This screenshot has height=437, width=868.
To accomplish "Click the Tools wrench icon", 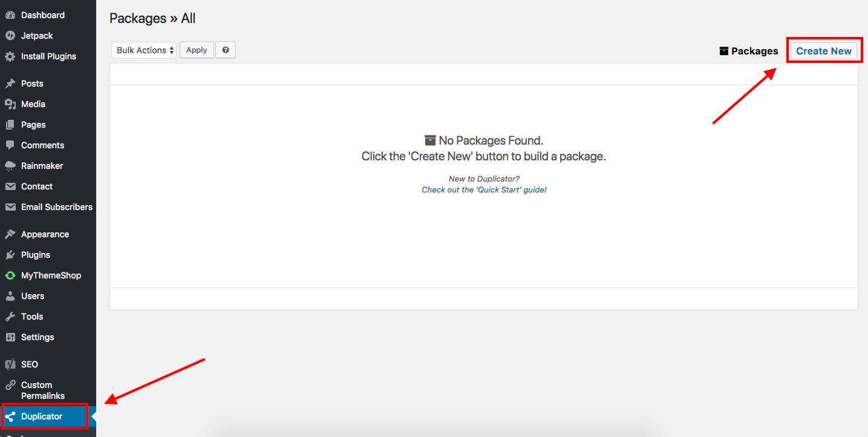I will click(10, 317).
